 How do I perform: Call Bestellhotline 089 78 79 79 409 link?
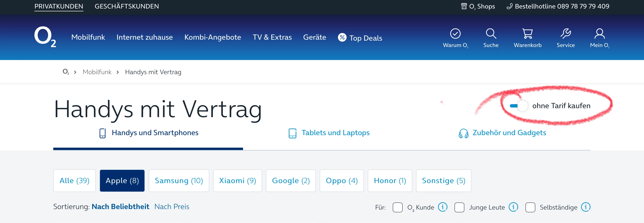[558, 6]
